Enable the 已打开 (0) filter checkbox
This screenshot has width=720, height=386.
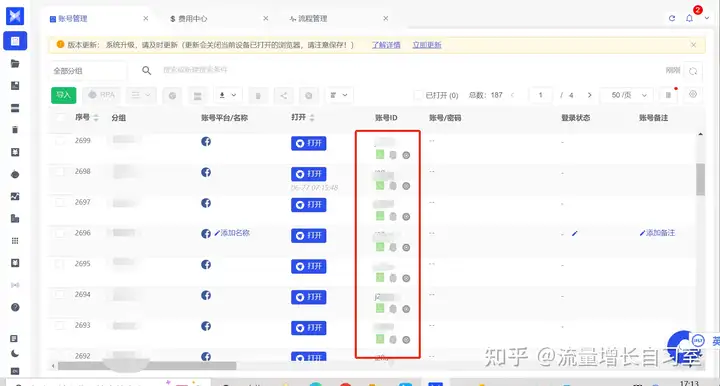click(x=418, y=95)
